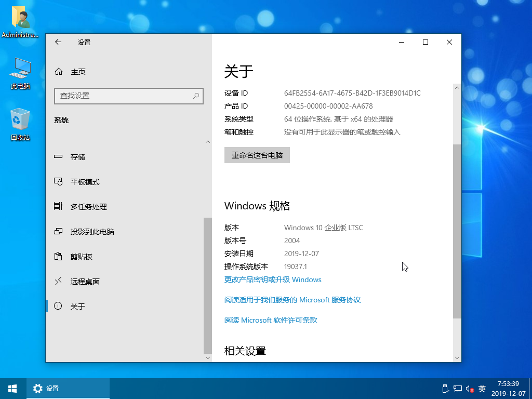This screenshot has height=399, width=532.
Task: Click the 重命名这台电脑 button
Action: coord(257,155)
